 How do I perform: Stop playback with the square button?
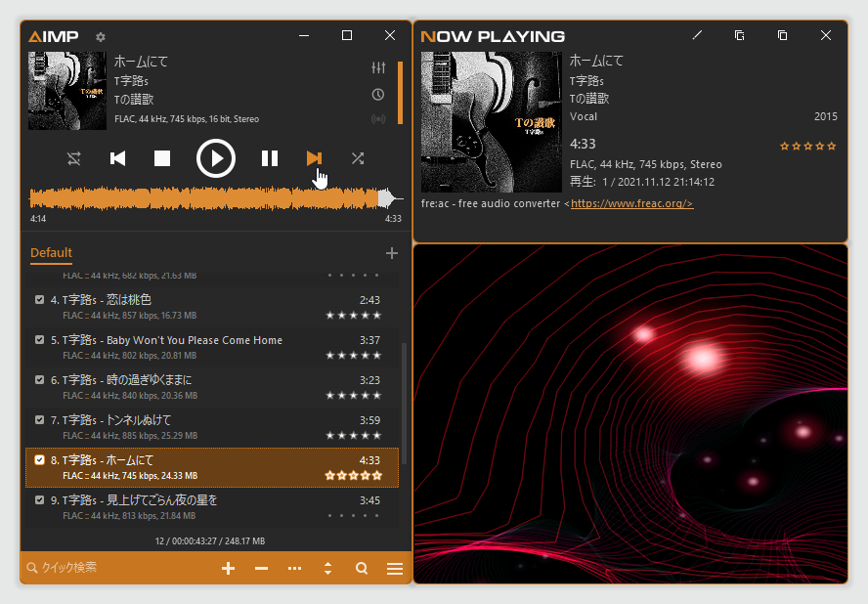[161, 159]
